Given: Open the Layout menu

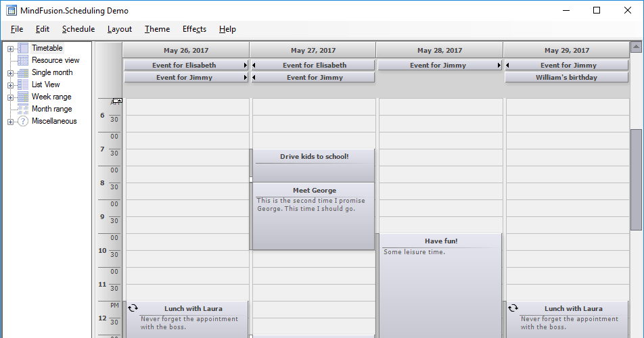Looking at the screenshot, I should click(120, 29).
